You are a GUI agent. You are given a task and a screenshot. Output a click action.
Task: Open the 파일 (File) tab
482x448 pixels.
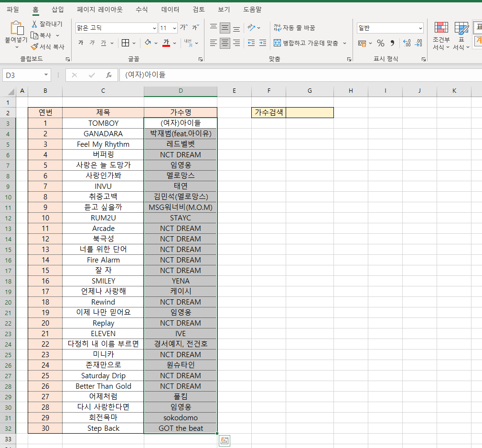coord(13,10)
